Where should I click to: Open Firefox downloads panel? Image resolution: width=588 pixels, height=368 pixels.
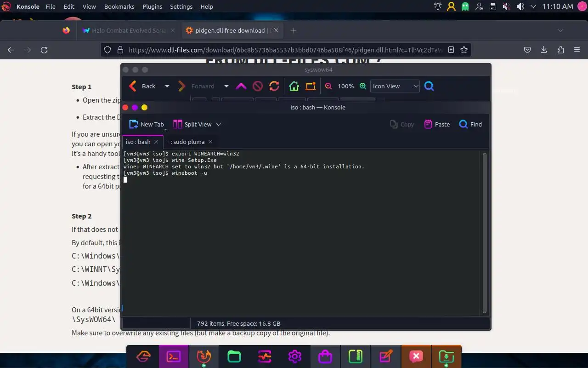pyautogui.click(x=544, y=50)
